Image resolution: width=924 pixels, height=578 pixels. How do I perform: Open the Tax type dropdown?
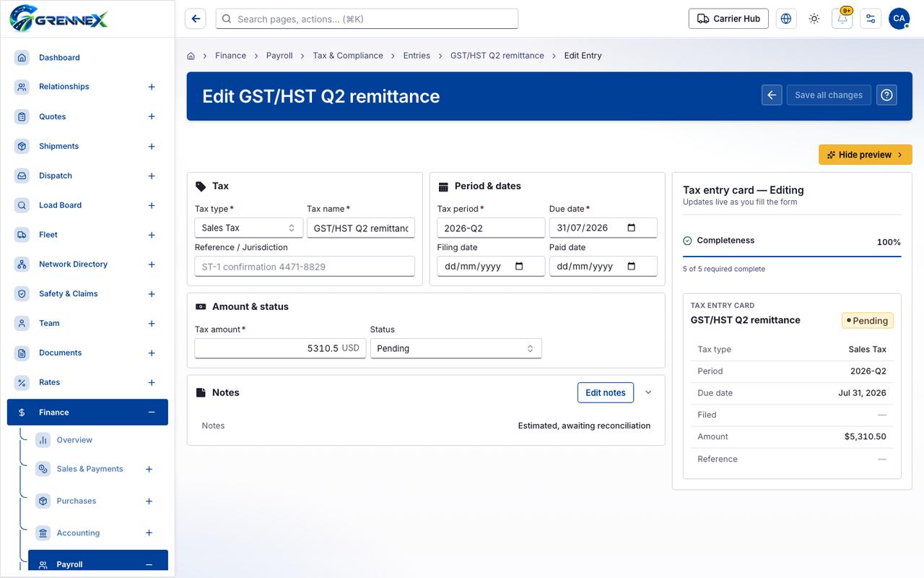pos(248,228)
